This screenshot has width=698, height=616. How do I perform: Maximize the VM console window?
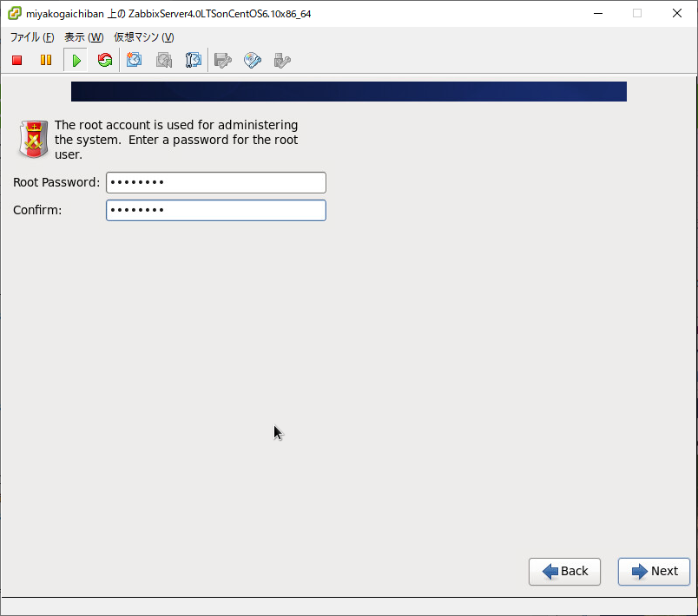(637, 13)
